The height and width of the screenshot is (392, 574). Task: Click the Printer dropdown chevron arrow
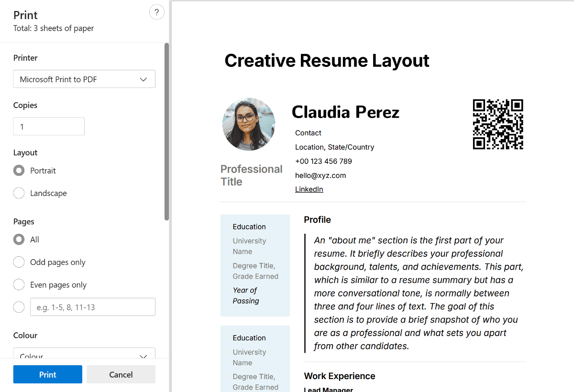(143, 79)
